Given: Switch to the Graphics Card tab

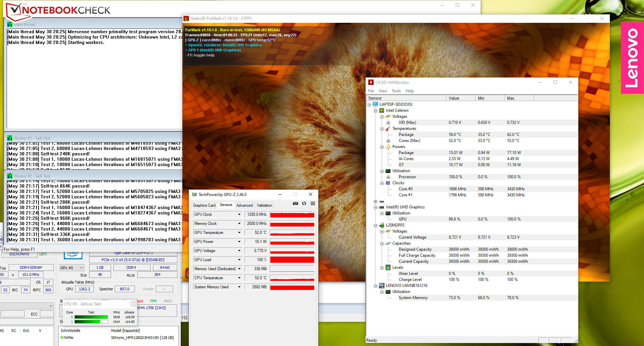Looking at the screenshot, I should [204, 205].
